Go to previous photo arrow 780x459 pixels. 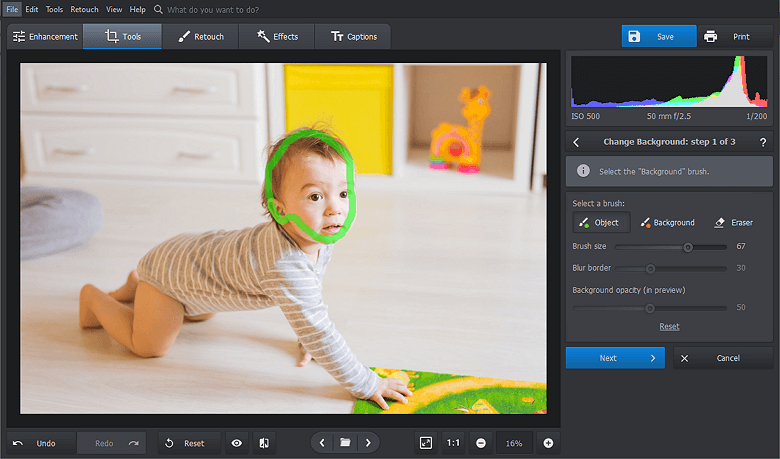[x=322, y=443]
